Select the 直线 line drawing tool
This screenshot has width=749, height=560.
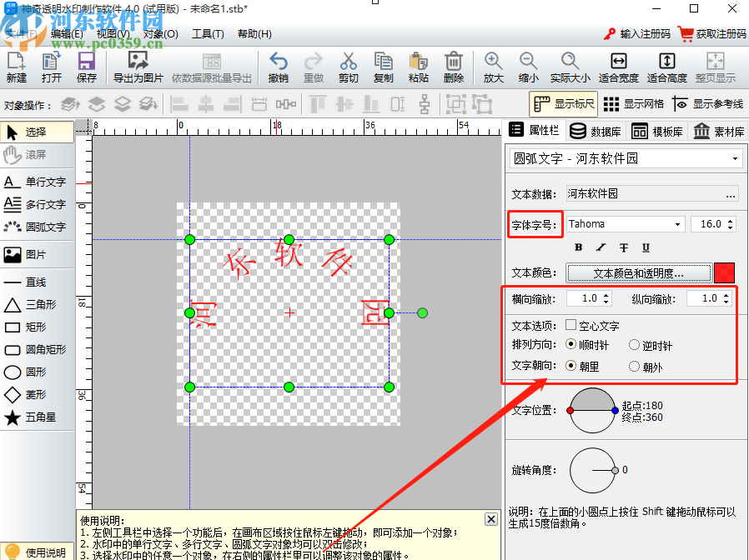click(x=36, y=282)
